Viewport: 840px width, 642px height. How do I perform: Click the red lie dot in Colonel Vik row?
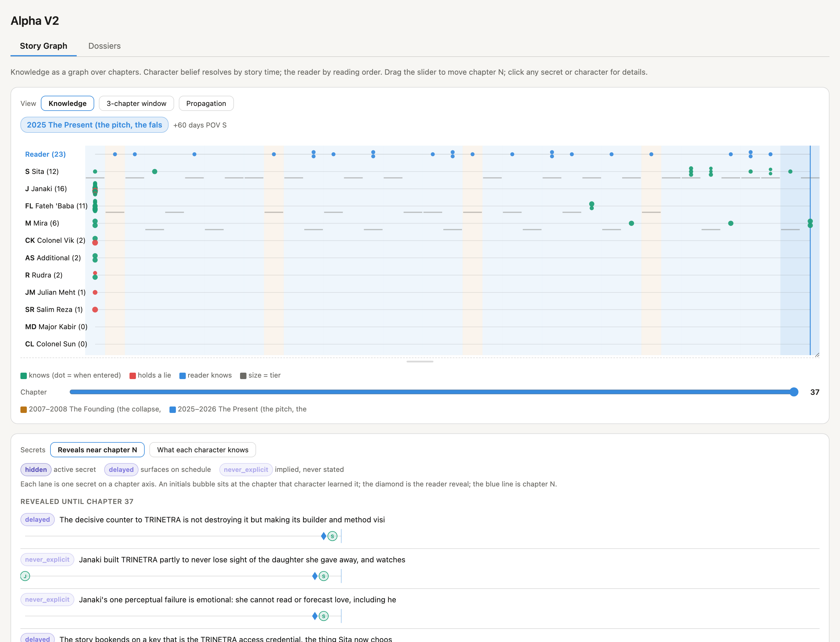coord(95,243)
